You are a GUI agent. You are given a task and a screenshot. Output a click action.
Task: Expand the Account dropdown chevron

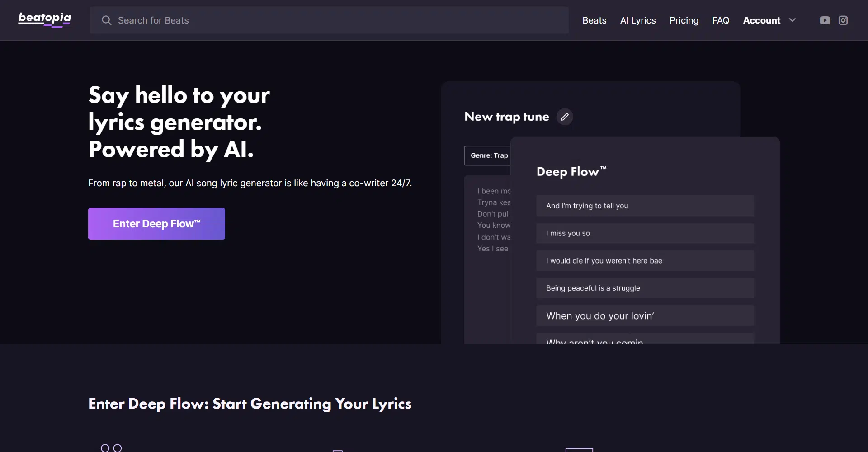[x=793, y=20]
